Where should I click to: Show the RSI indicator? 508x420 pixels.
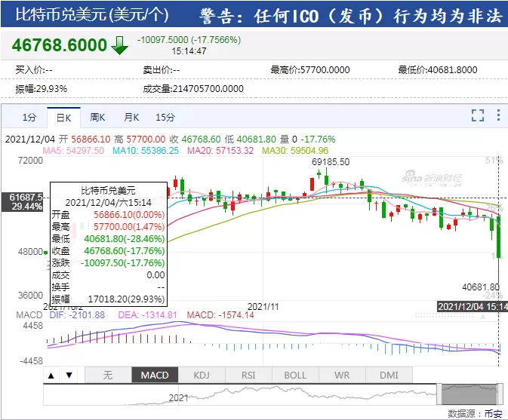pos(248,375)
